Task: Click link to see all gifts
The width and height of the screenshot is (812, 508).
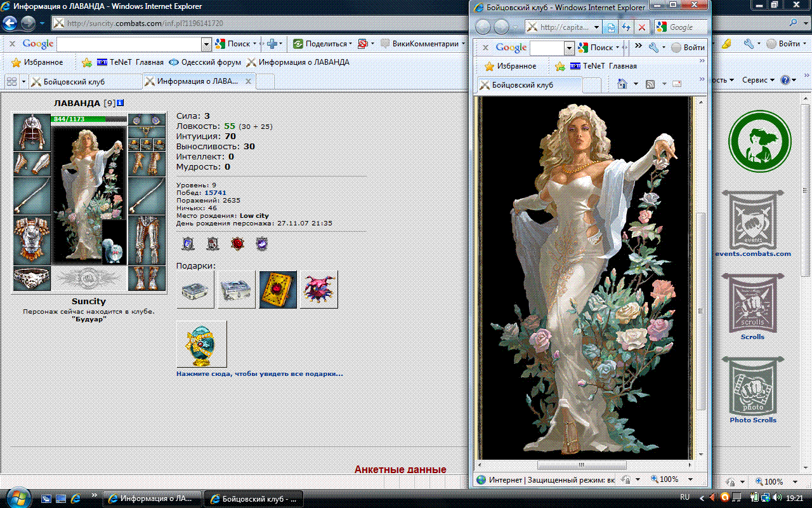Action: (259, 374)
